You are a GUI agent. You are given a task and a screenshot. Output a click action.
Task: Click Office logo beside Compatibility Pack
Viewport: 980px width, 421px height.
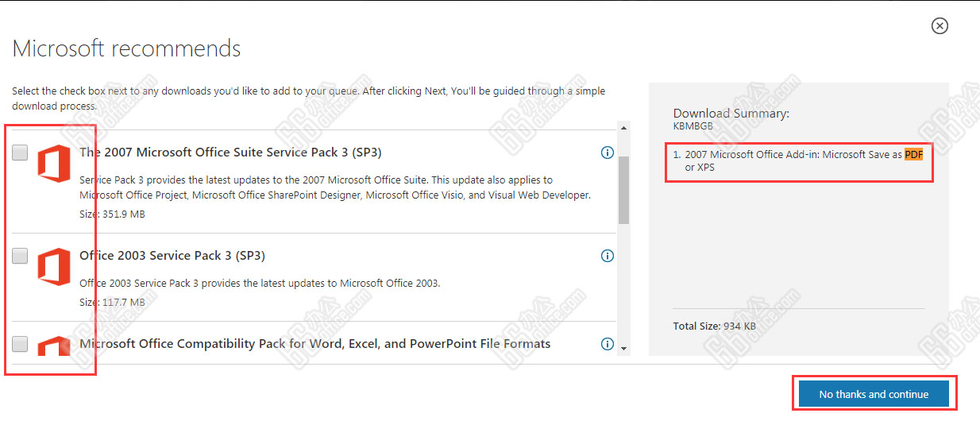click(54, 346)
